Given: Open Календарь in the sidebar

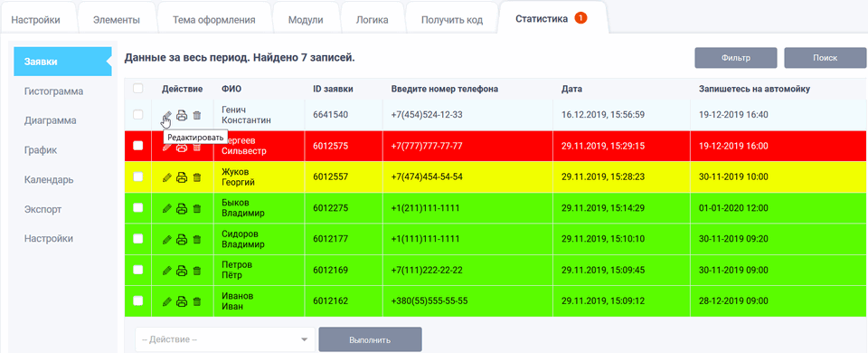Looking at the screenshot, I should tap(49, 180).
